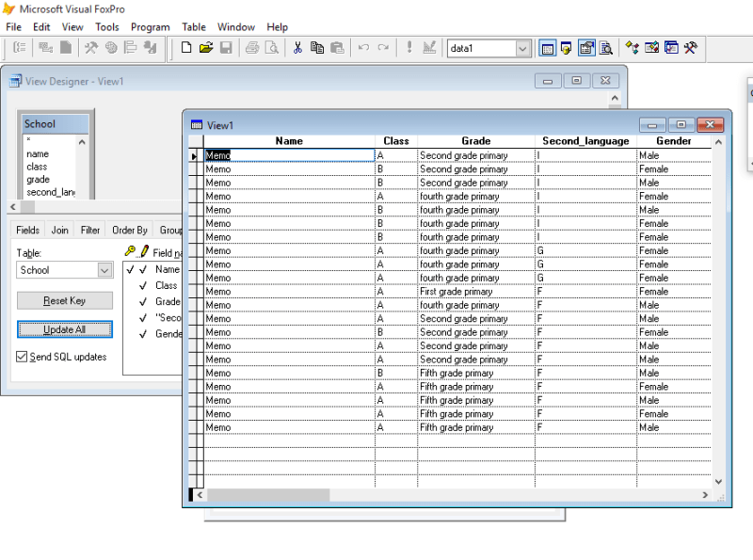Switch to the Order By tab
Image resolution: width=753 pixels, height=560 pixels.
pyautogui.click(x=130, y=230)
